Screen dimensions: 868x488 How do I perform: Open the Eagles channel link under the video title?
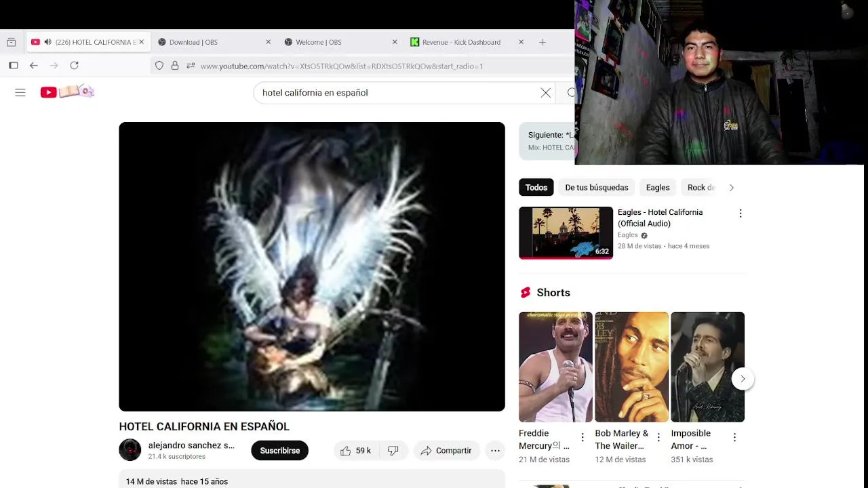pos(627,235)
